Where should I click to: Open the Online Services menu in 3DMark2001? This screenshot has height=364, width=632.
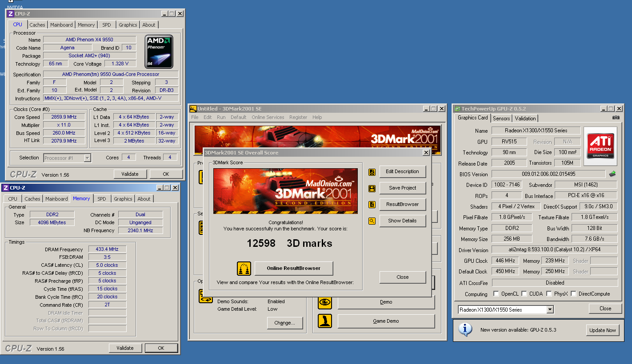(x=268, y=117)
